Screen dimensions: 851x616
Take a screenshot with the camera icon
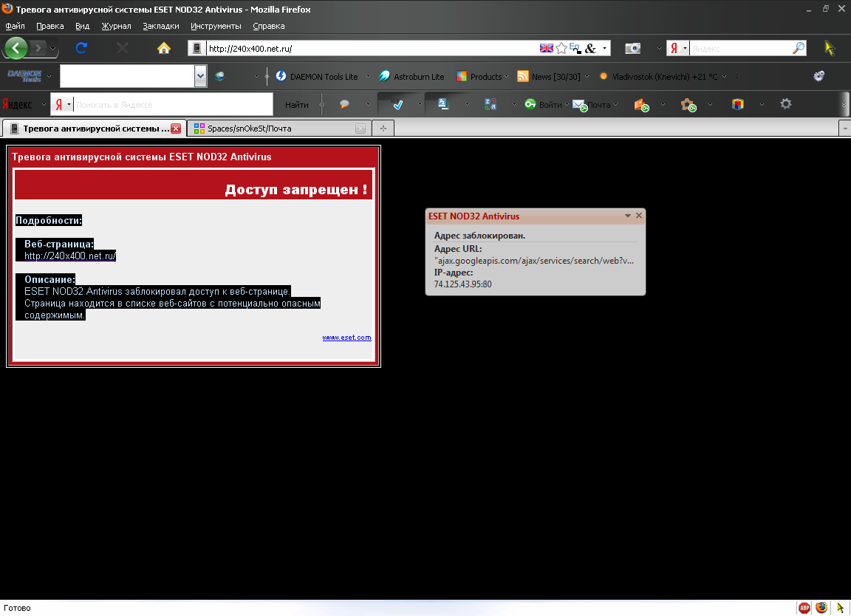(633, 48)
